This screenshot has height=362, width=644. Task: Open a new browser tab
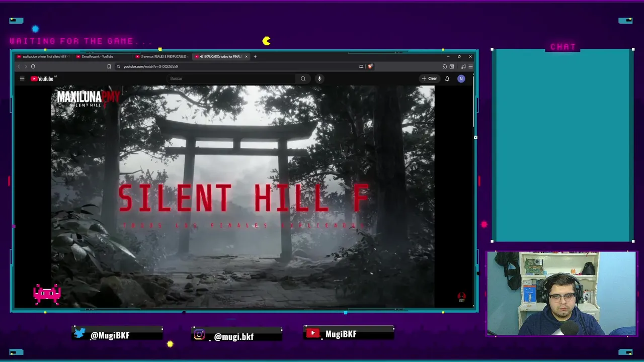pyautogui.click(x=255, y=56)
